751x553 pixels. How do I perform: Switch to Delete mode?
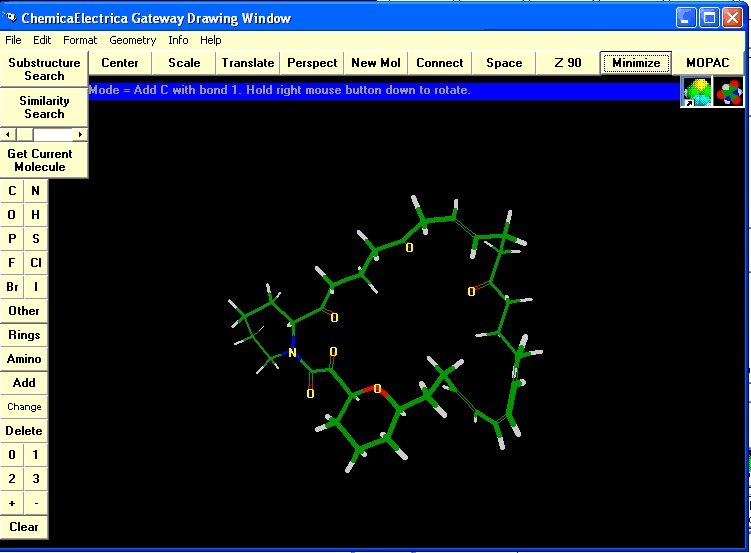click(24, 430)
